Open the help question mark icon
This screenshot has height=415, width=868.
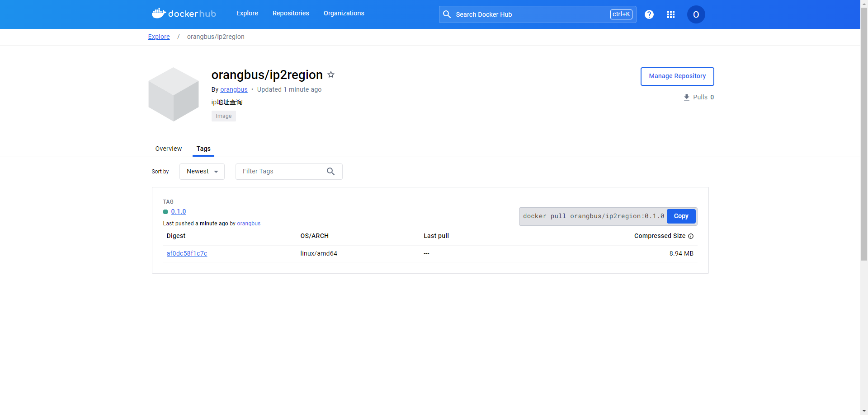pyautogui.click(x=649, y=14)
